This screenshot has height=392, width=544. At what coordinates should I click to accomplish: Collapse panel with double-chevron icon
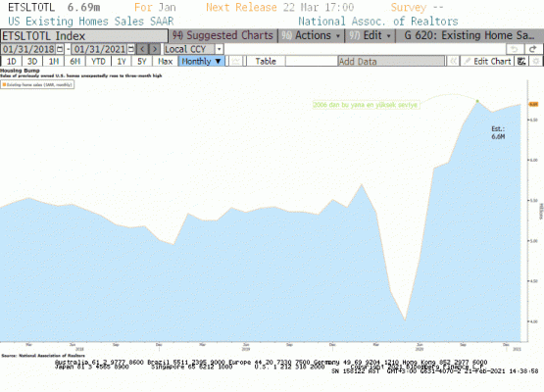click(453, 62)
